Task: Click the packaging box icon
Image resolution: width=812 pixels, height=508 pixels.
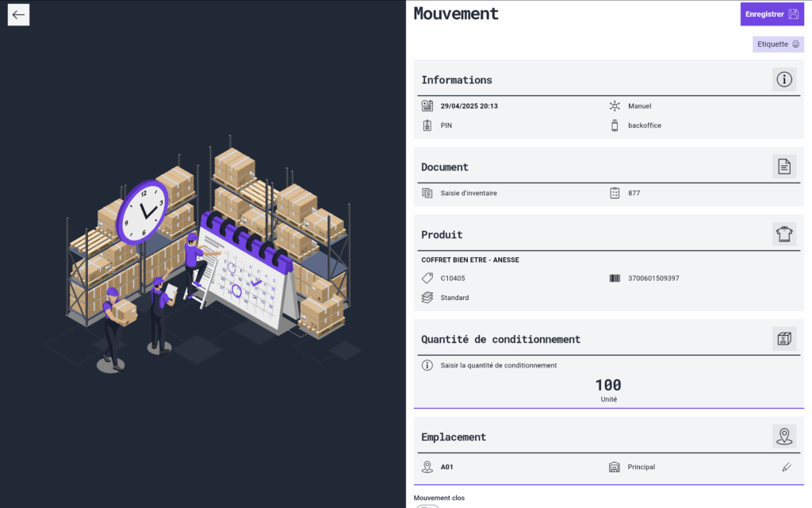Action: (x=784, y=339)
